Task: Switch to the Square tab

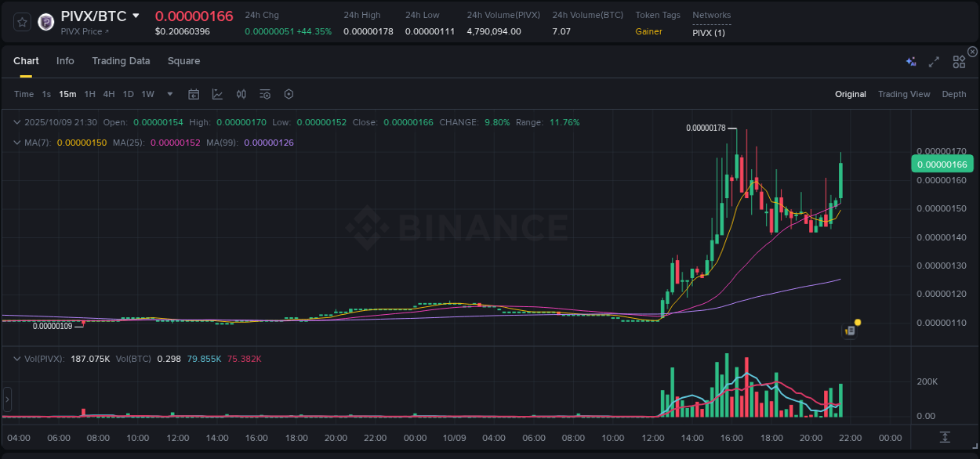Action: click(183, 60)
